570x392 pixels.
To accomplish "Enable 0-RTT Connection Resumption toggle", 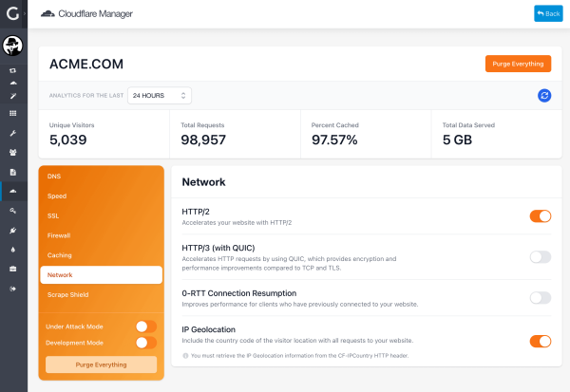I will pyautogui.click(x=541, y=298).
